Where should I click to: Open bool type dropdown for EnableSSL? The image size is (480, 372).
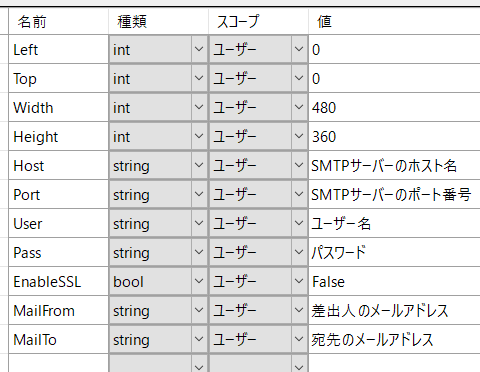[199, 281]
